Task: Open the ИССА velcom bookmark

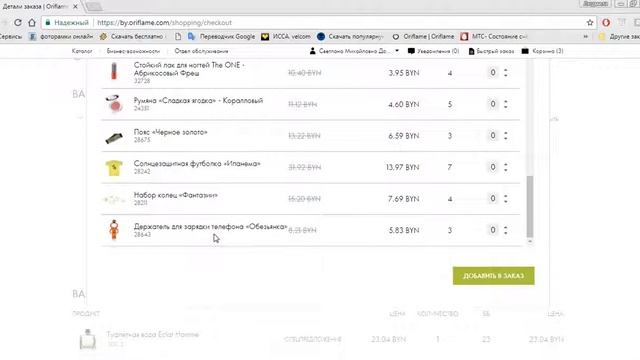Action: (x=286, y=37)
